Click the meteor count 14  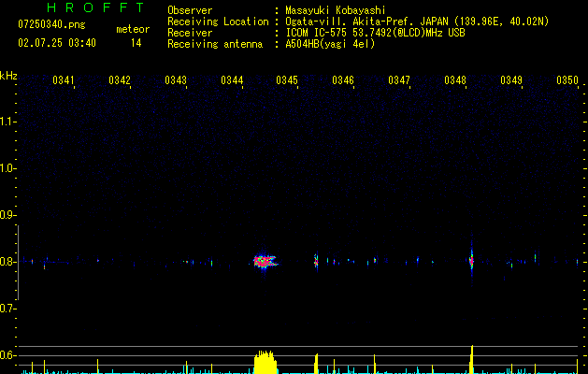[x=136, y=43]
